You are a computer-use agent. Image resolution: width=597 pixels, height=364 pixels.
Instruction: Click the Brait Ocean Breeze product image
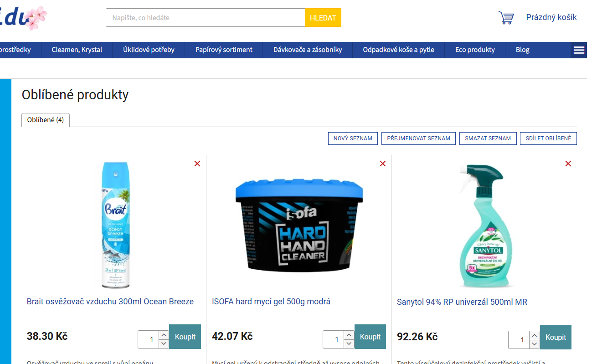116,226
